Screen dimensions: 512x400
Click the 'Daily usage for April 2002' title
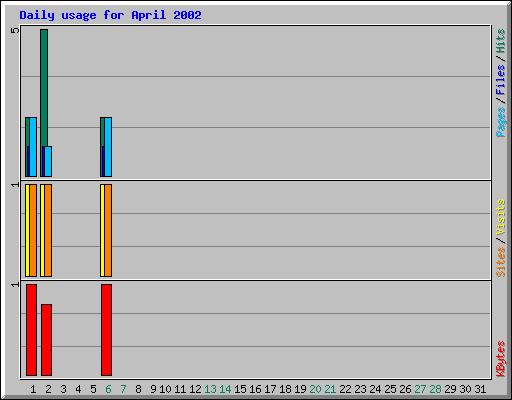110,16
